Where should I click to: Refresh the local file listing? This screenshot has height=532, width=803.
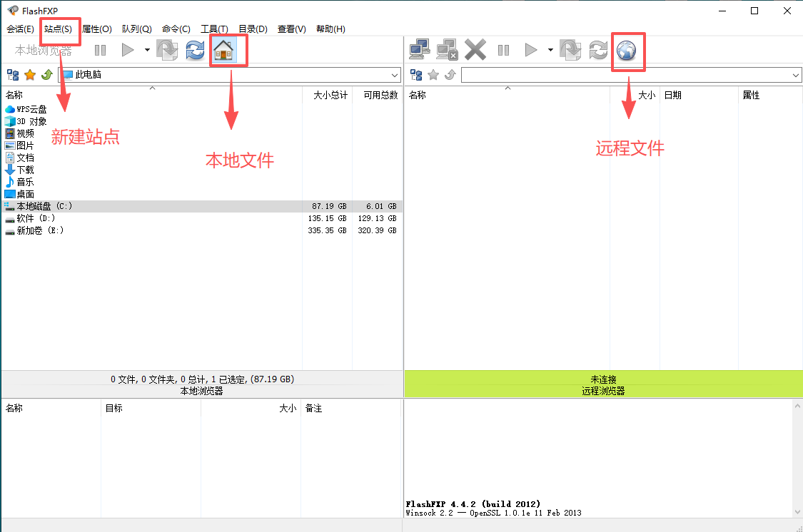pos(195,50)
